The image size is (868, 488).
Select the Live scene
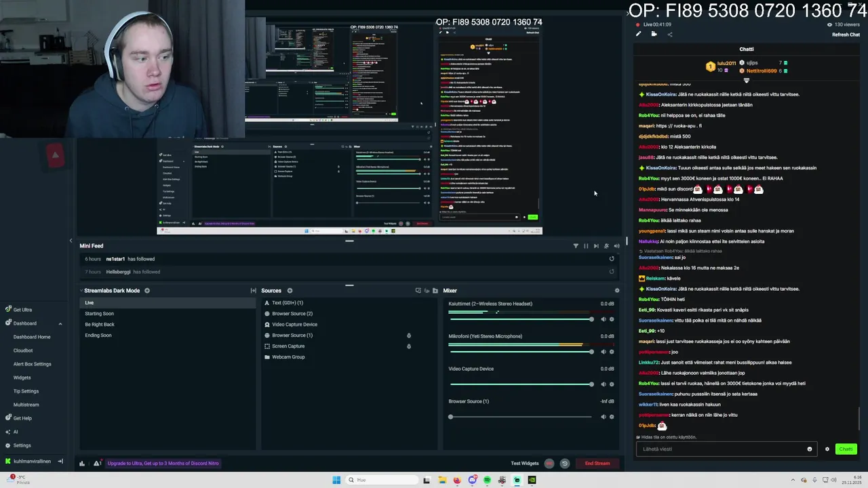167,303
